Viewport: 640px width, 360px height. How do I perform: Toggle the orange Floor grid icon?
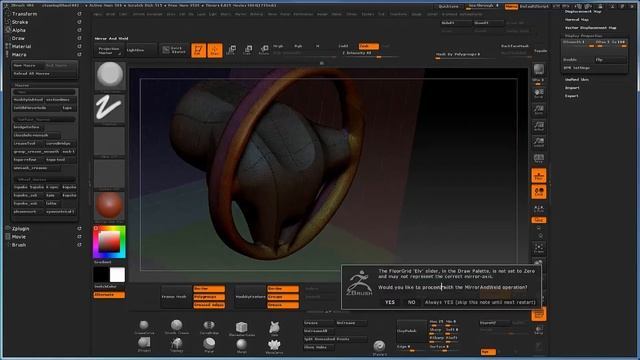point(539,176)
